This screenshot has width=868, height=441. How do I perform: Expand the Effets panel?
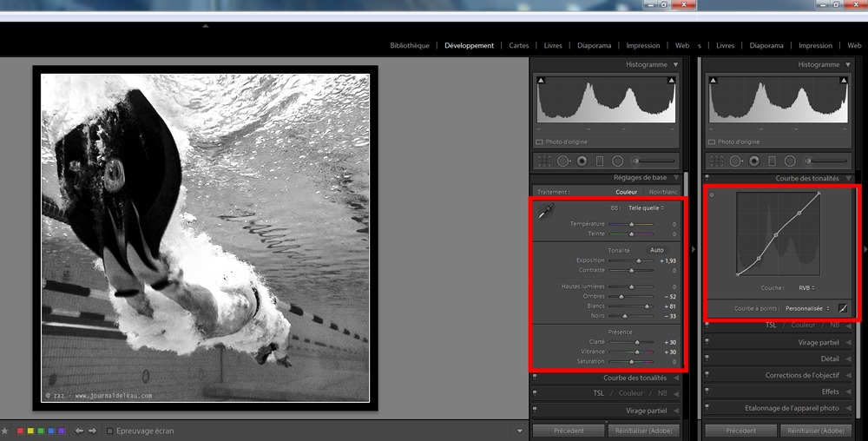point(849,392)
